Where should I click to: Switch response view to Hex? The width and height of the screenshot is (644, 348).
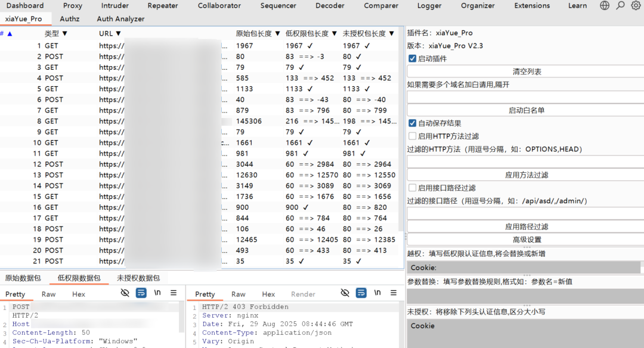tap(268, 294)
